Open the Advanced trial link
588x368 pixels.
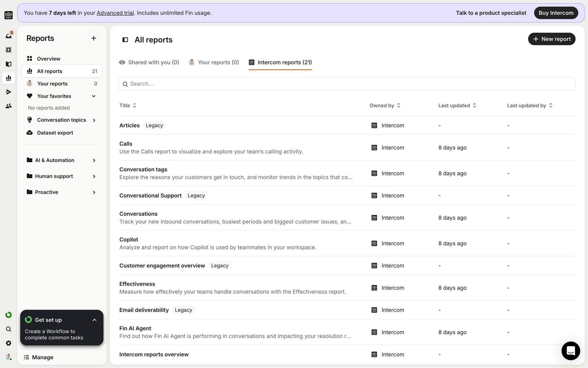pyautogui.click(x=115, y=13)
